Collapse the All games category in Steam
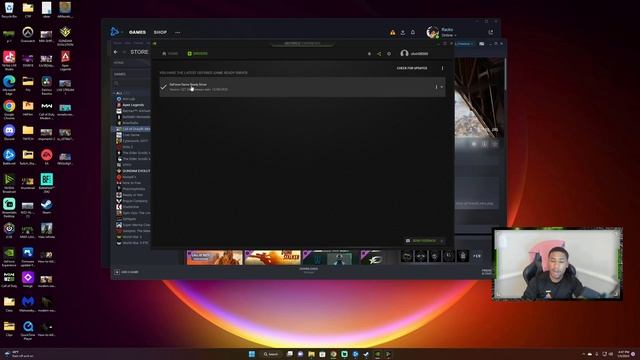 point(115,93)
